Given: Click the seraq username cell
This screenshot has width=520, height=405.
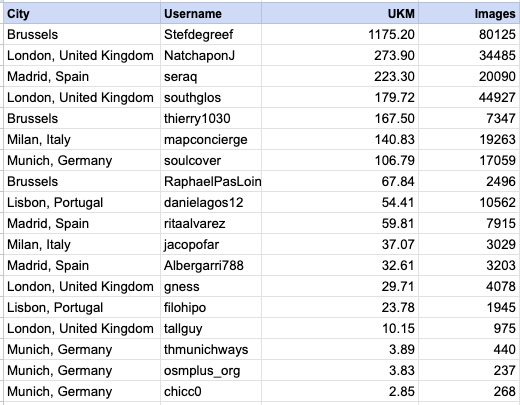Looking at the screenshot, I should coord(211,76).
